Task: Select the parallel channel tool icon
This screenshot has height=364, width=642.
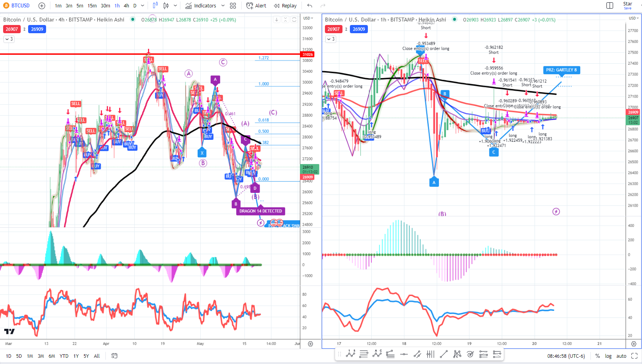Action: coord(417,354)
